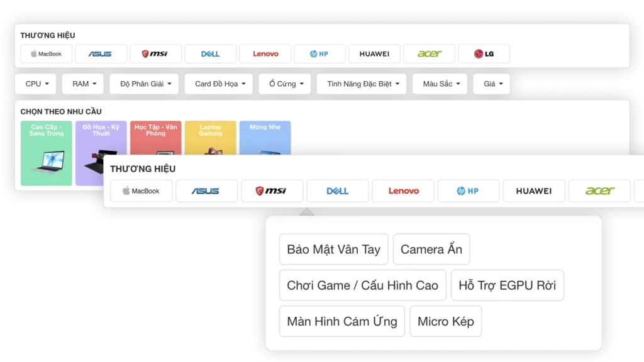Select the LG brand logo
The height and width of the screenshot is (362, 644).
(484, 54)
